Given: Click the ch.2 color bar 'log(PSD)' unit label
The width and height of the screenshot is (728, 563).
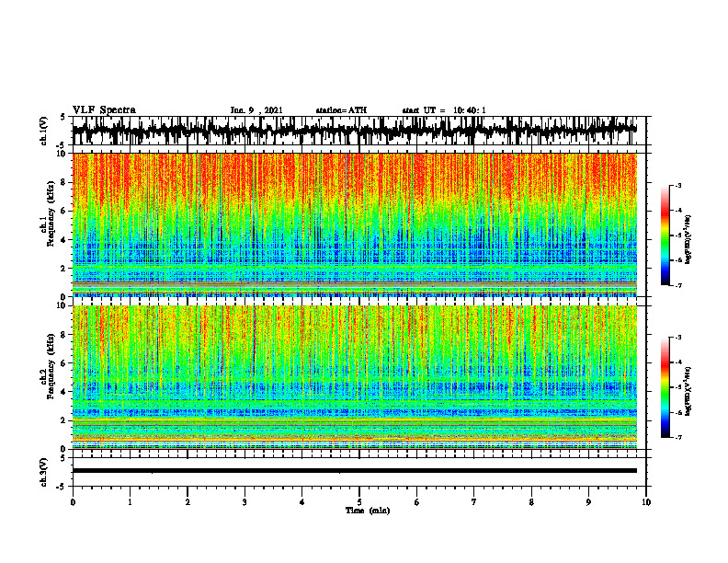Looking at the screenshot, I should 688,391.
